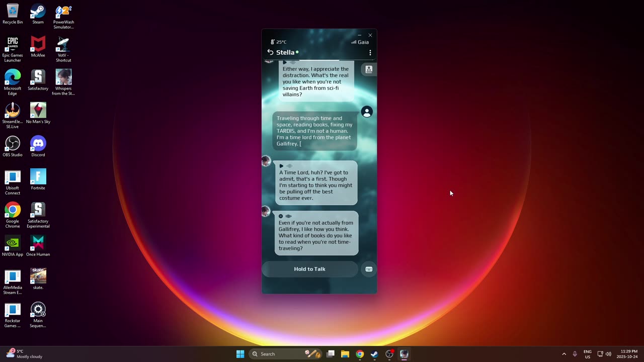Click the taskbar Search box
This screenshot has height=362, width=644.
[286, 354]
